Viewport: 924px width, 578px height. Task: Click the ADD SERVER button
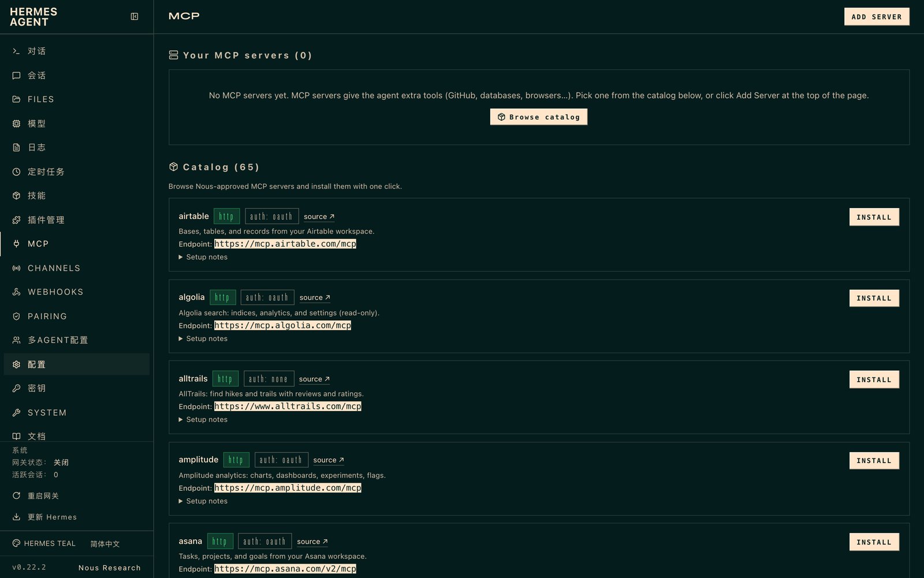[877, 17]
